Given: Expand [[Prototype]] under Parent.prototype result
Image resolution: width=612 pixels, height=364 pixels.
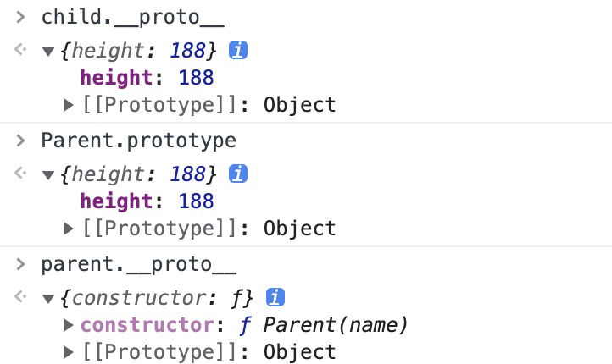Looking at the screenshot, I should point(70,228).
